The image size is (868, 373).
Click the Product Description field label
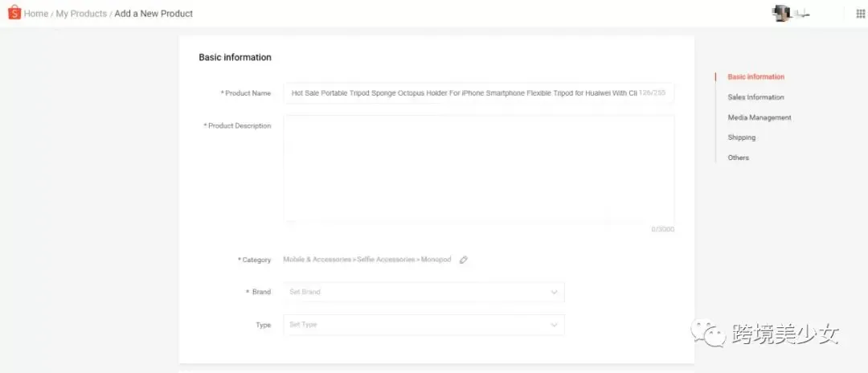[x=237, y=126]
